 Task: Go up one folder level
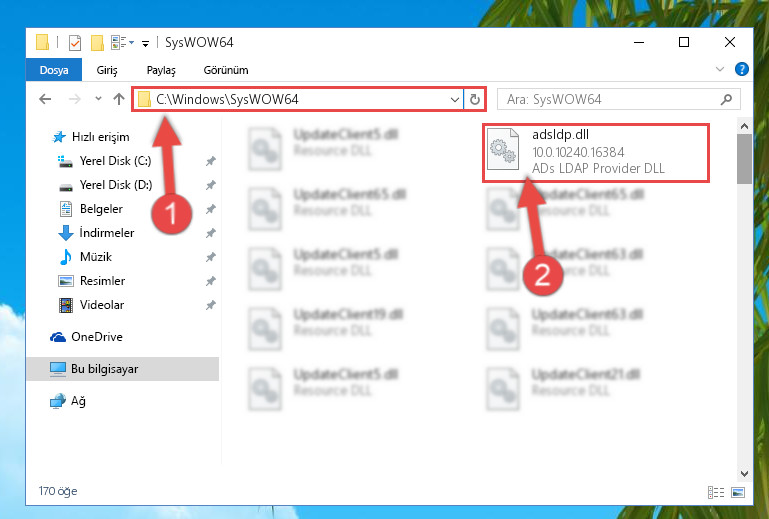[x=119, y=99]
